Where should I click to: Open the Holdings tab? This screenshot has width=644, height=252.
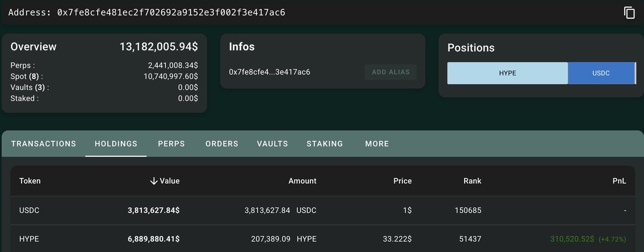[x=116, y=144]
